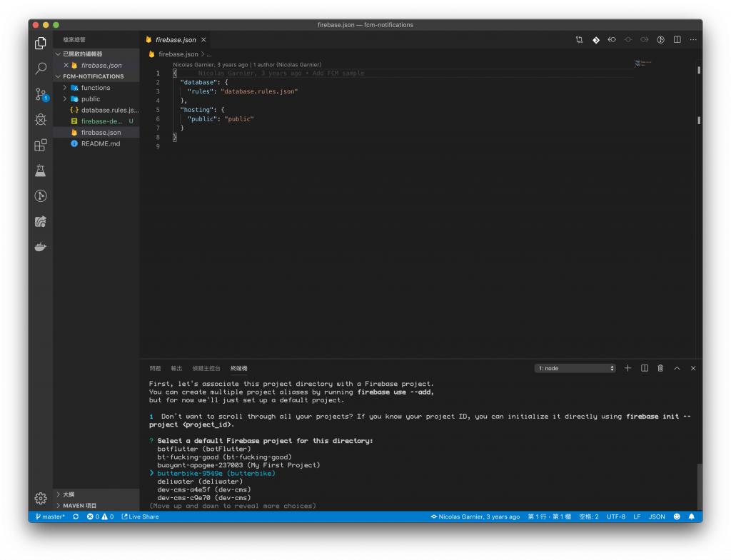The image size is (731, 560).
Task: Open the Search view in activity bar
Action: click(x=41, y=69)
